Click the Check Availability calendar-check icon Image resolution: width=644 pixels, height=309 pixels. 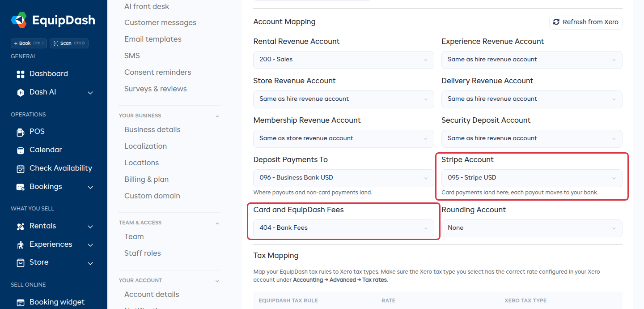tap(20, 168)
